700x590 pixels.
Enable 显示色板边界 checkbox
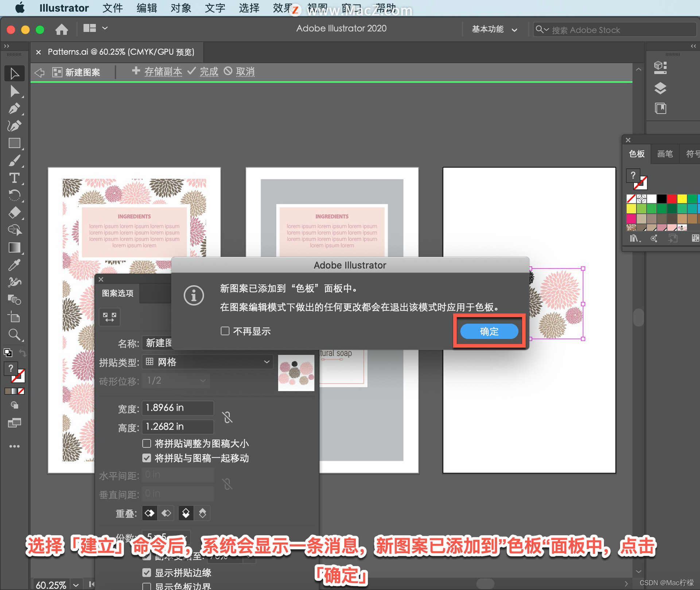click(x=147, y=586)
